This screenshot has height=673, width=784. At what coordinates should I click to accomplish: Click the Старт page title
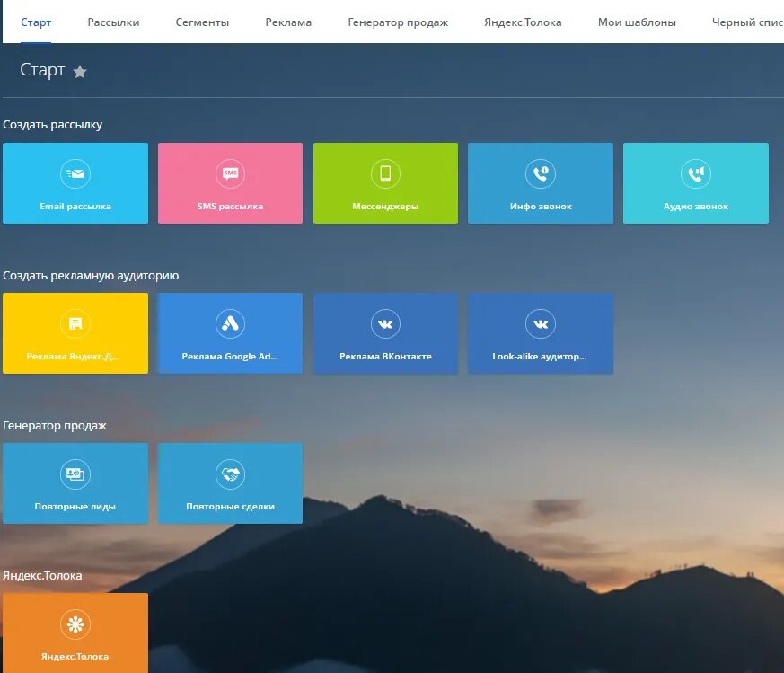tap(42, 70)
